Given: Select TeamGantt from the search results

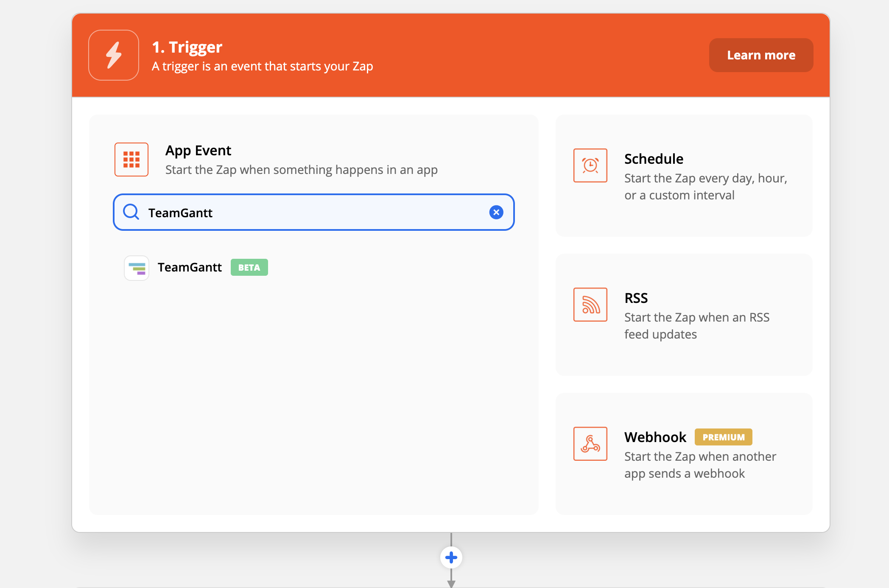Looking at the screenshot, I should 190,267.
